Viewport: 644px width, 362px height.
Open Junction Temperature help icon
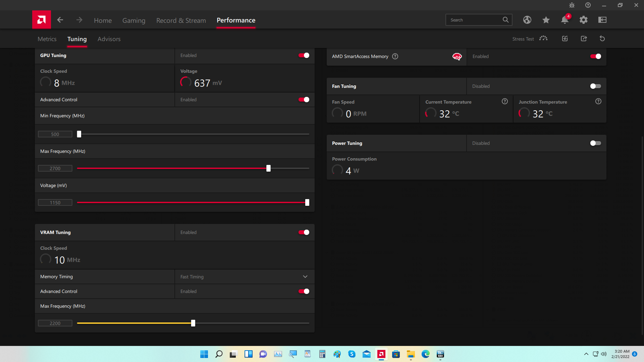coord(598,101)
